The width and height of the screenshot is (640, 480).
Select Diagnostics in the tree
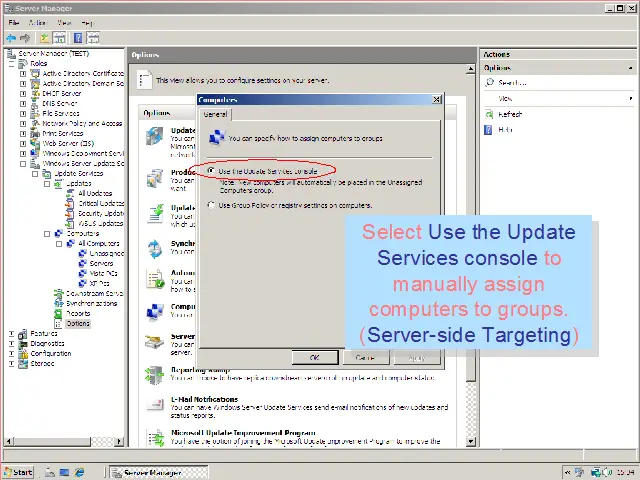(x=47, y=343)
